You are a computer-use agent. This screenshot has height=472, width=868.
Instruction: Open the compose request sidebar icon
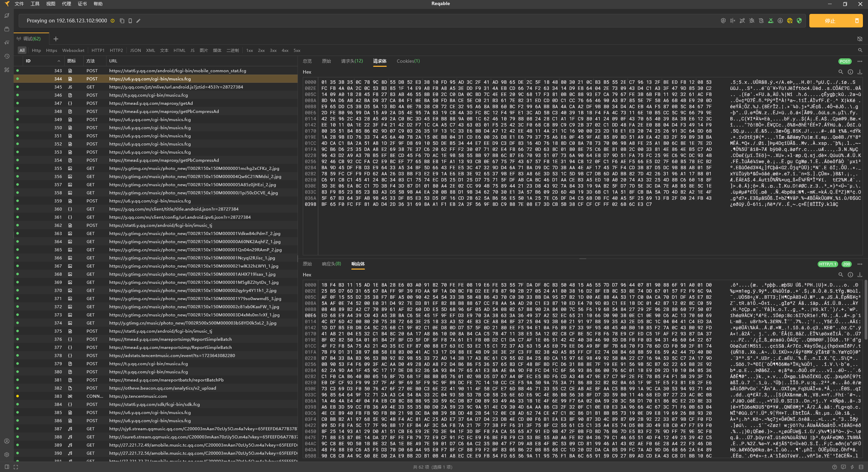[6, 16]
